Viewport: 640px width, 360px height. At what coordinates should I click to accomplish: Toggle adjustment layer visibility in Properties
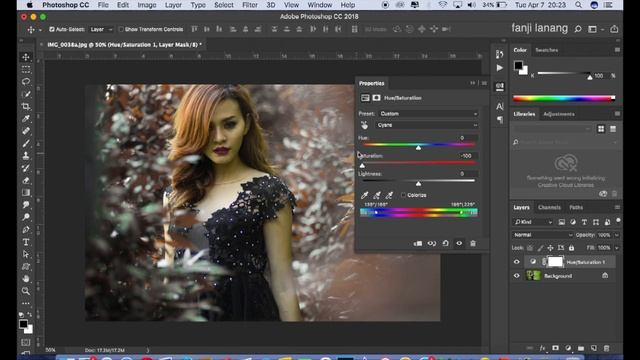459,243
